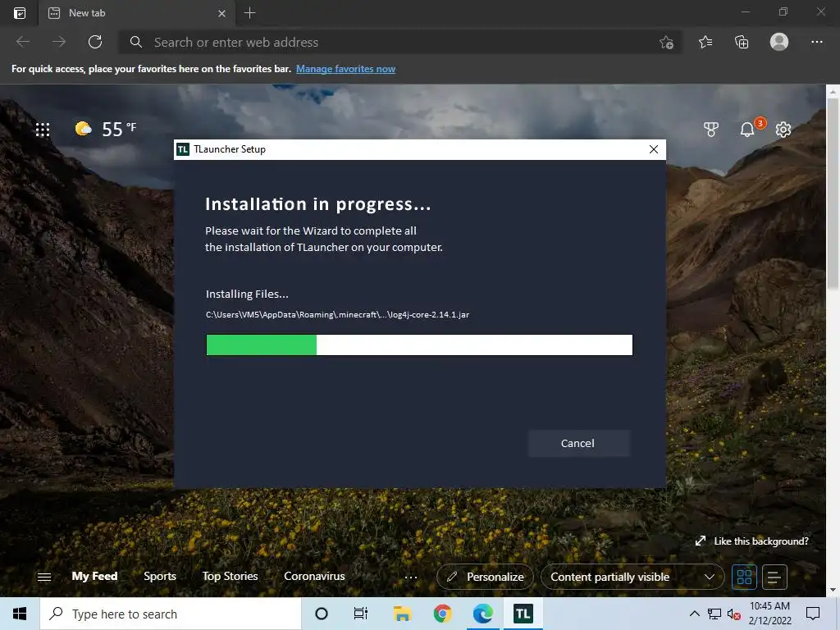Go back in Edge browser

coord(23,42)
